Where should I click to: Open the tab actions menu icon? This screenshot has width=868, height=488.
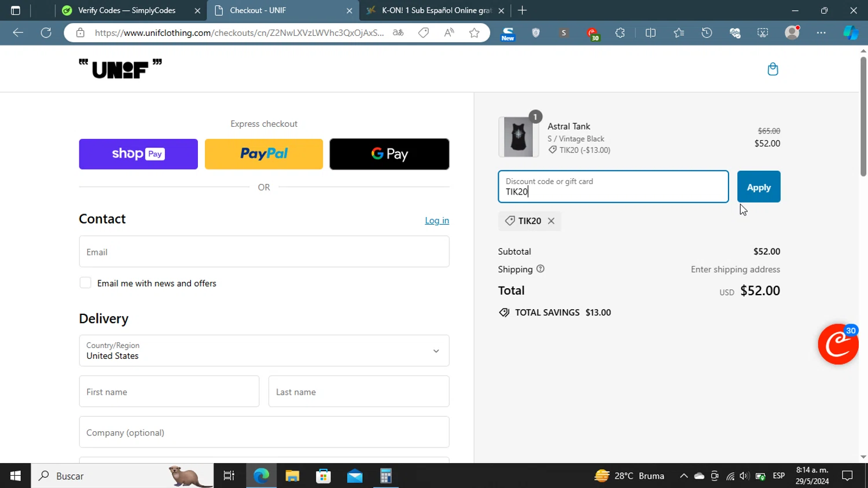coord(16,10)
